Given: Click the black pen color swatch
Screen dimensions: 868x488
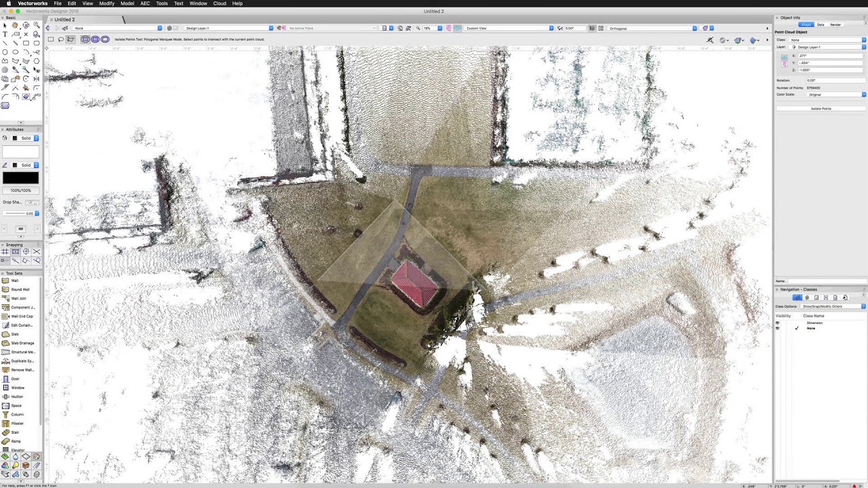Looking at the screenshot, I should click(x=21, y=178).
